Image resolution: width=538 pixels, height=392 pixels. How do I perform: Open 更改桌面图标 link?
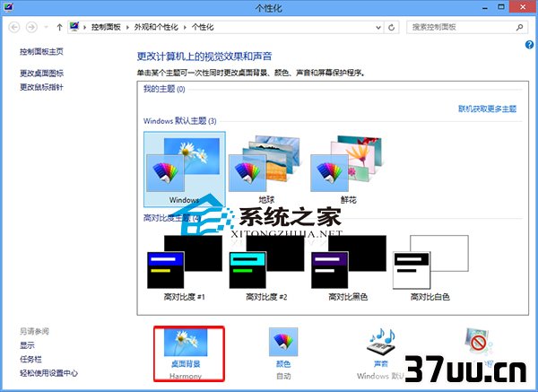pyautogui.click(x=41, y=74)
